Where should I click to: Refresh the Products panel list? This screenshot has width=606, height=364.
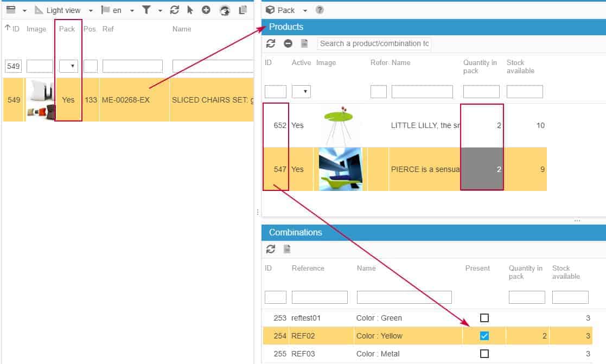point(271,43)
